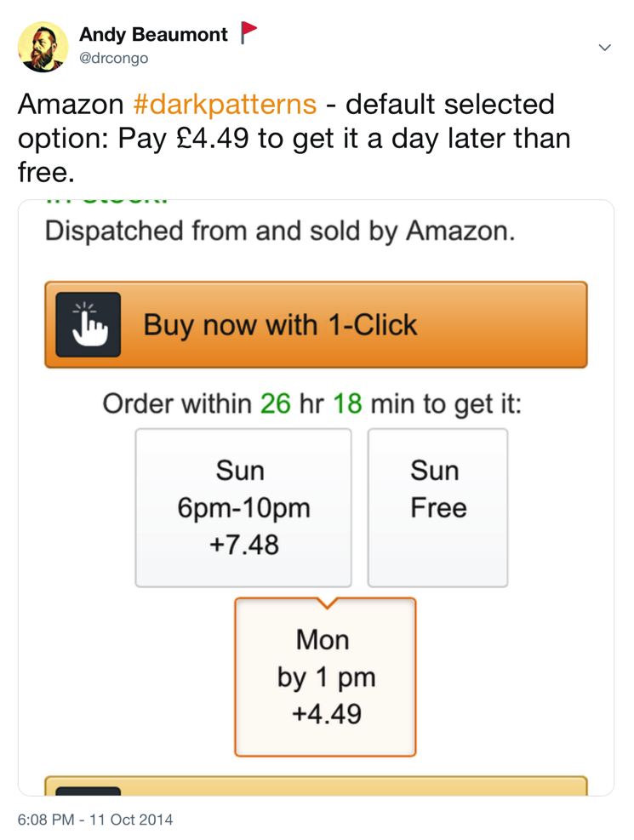The image size is (634, 840).
Task: Select Sun 6pm-10pm +7.48 delivery option
Action: click(x=243, y=508)
